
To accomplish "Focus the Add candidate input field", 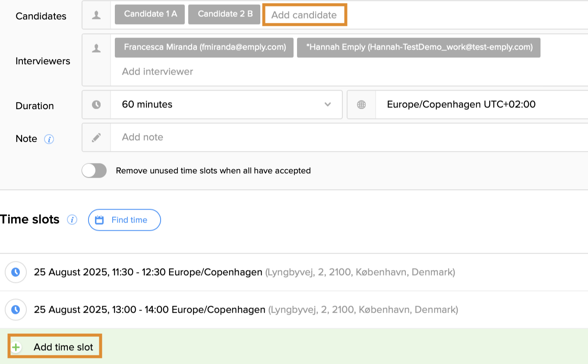I will [304, 15].
